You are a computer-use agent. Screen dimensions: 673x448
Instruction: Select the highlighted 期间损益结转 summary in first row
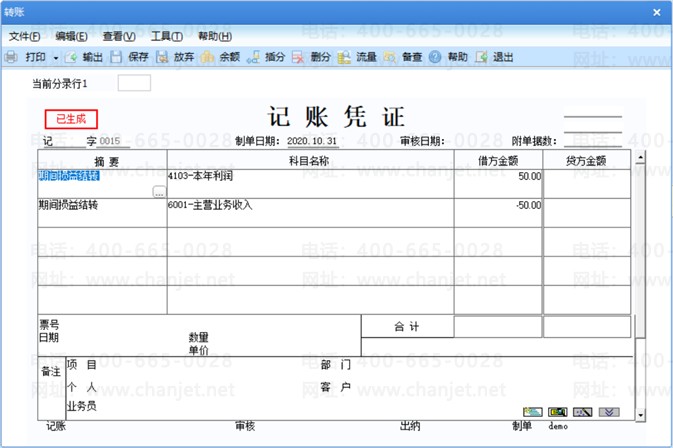69,176
